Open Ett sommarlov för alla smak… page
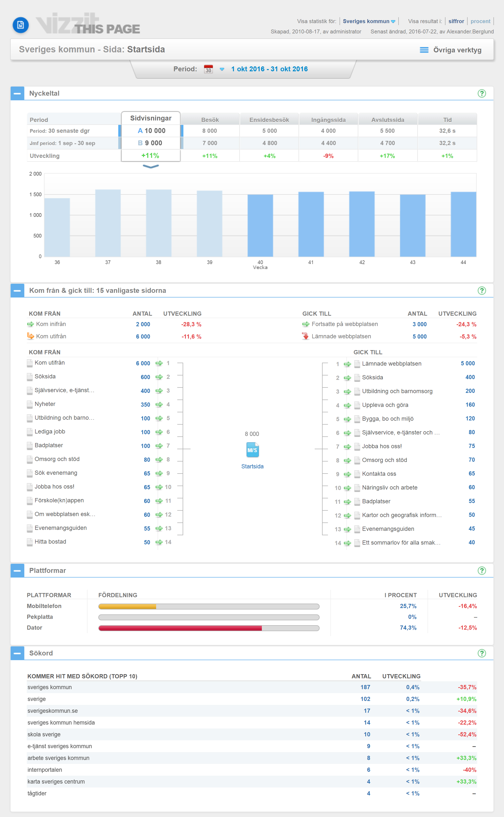Screen dimensions: 504x817 coord(401,542)
